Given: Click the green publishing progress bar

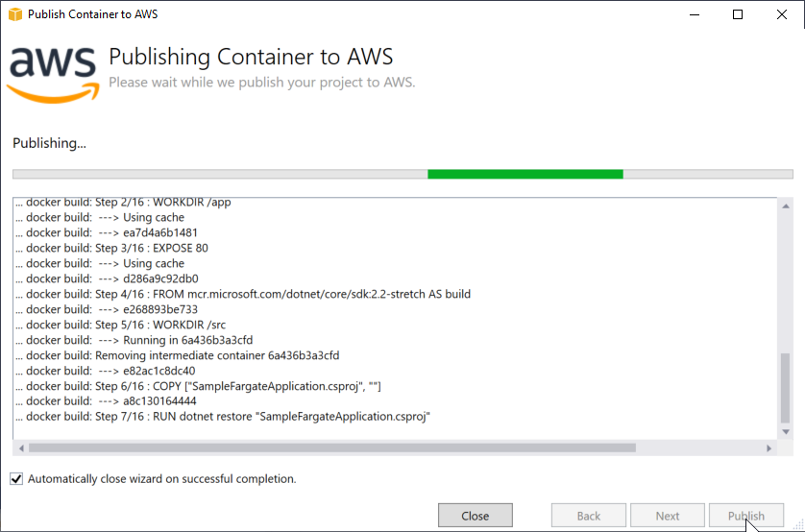Looking at the screenshot, I should [x=525, y=175].
